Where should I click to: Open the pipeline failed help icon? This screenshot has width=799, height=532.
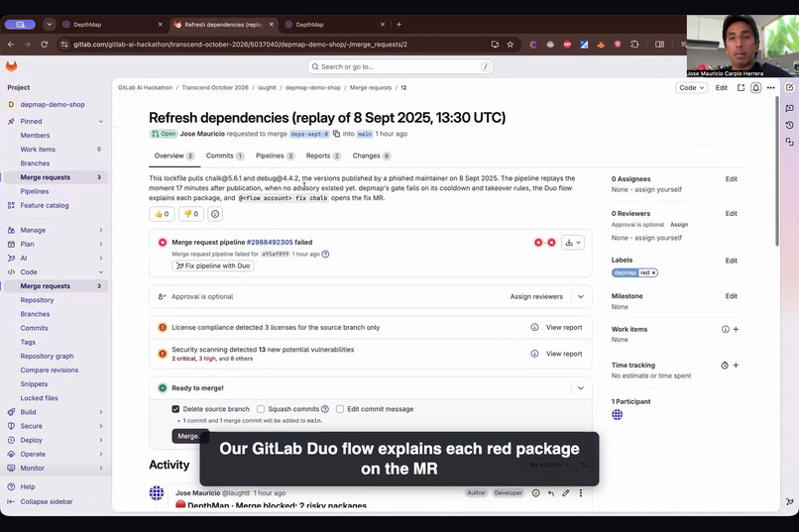pyautogui.click(x=325, y=254)
